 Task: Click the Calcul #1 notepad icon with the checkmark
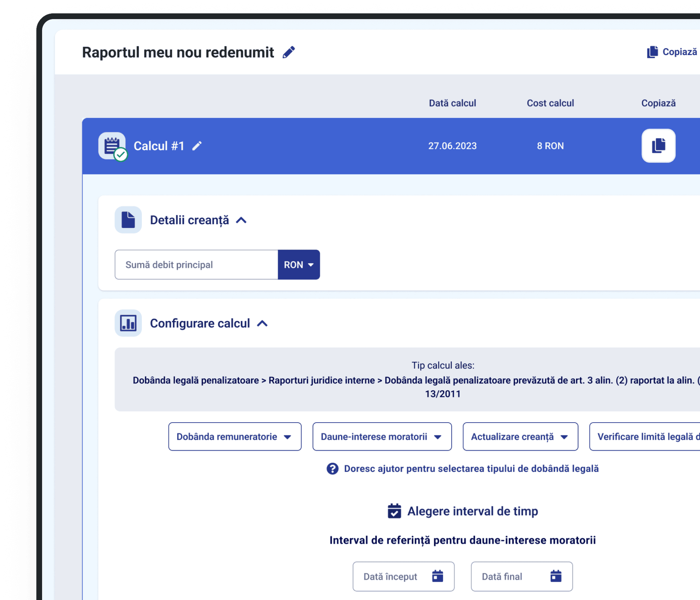[112, 146]
